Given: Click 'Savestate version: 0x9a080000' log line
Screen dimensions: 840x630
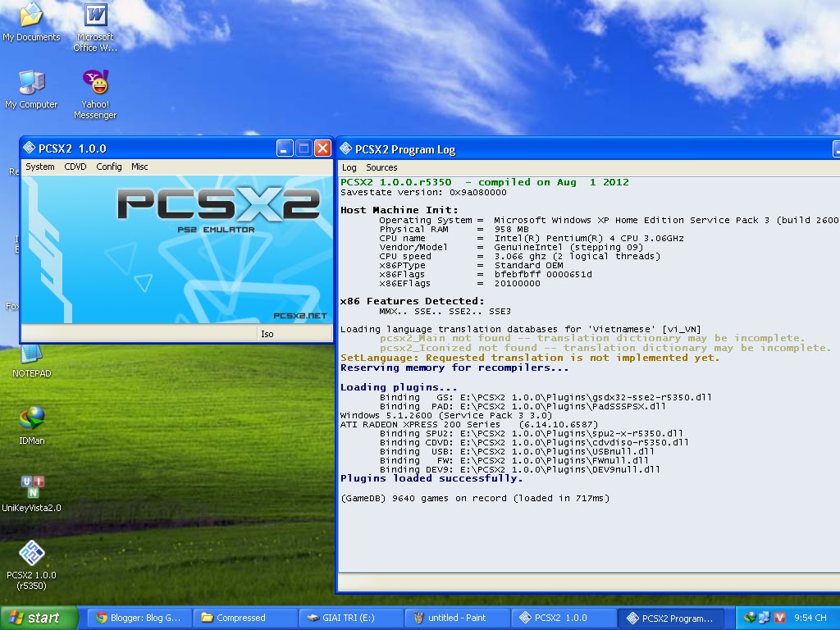Looking at the screenshot, I should [x=423, y=192].
